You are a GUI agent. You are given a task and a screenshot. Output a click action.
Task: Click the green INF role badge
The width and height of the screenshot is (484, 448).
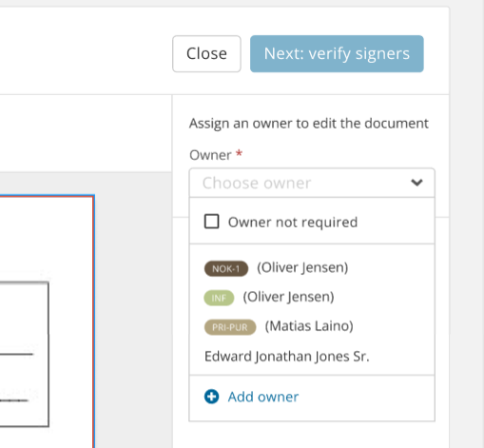(219, 298)
